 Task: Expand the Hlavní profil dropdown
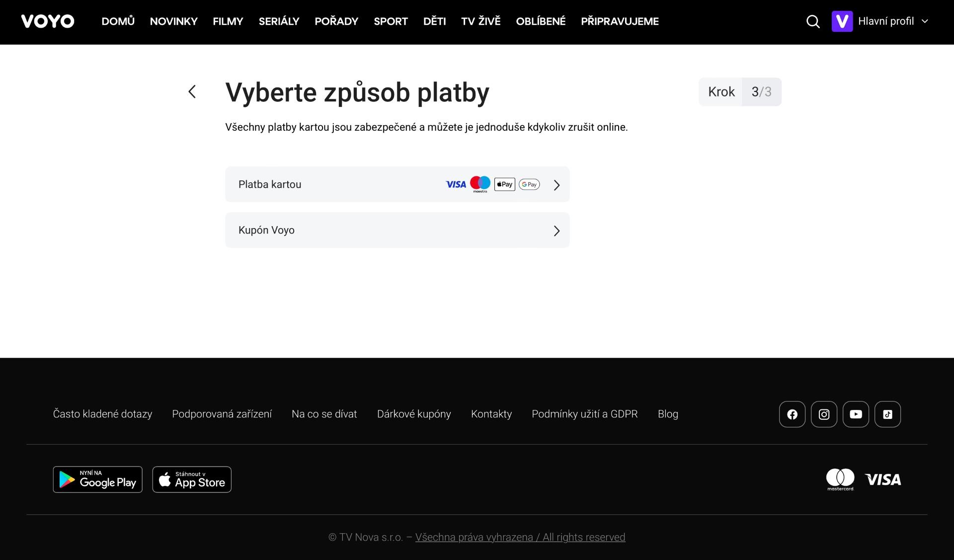click(x=893, y=21)
